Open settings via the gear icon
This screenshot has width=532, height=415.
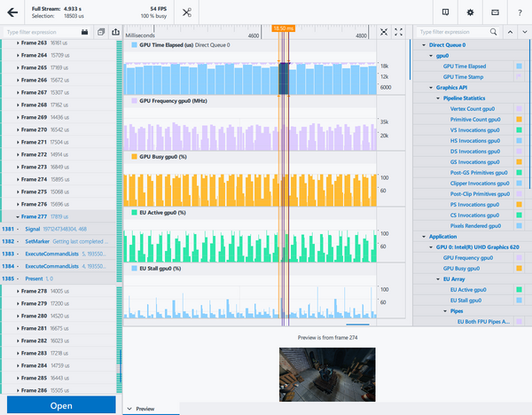[x=470, y=12]
